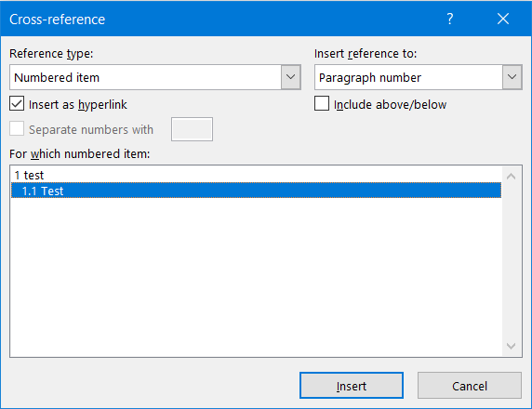The width and height of the screenshot is (532, 409).
Task: Open the Reference type dropdown
Action: [x=291, y=77]
